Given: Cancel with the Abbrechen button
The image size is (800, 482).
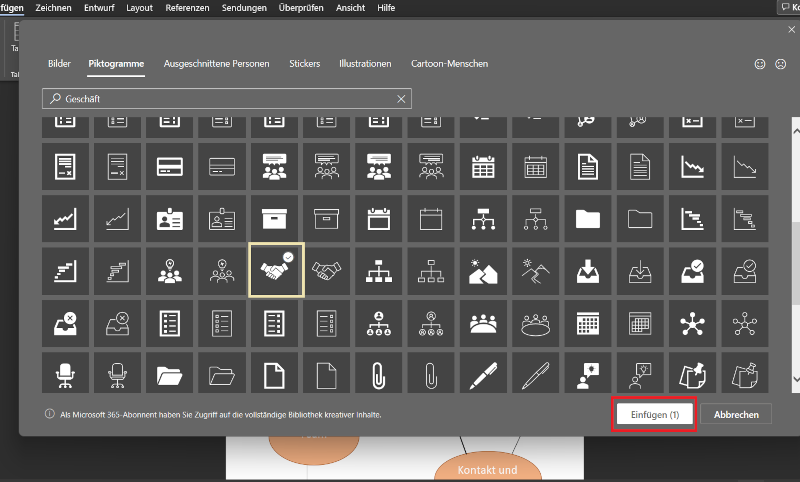Looking at the screenshot, I should (735, 414).
